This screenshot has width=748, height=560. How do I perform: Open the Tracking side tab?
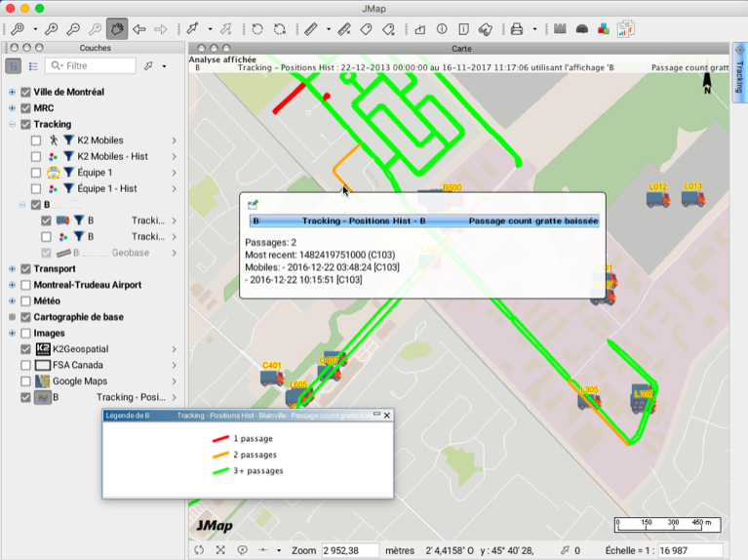coord(739,72)
